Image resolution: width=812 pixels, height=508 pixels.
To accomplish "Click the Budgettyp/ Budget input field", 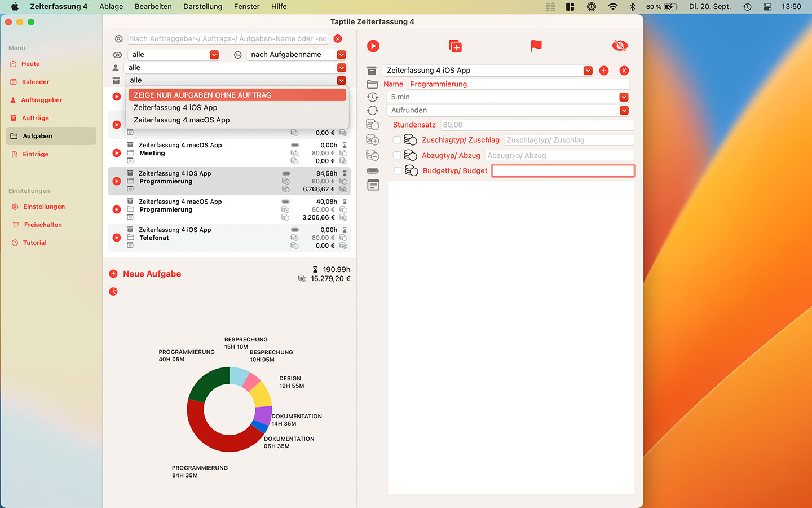I will coord(563,170).
